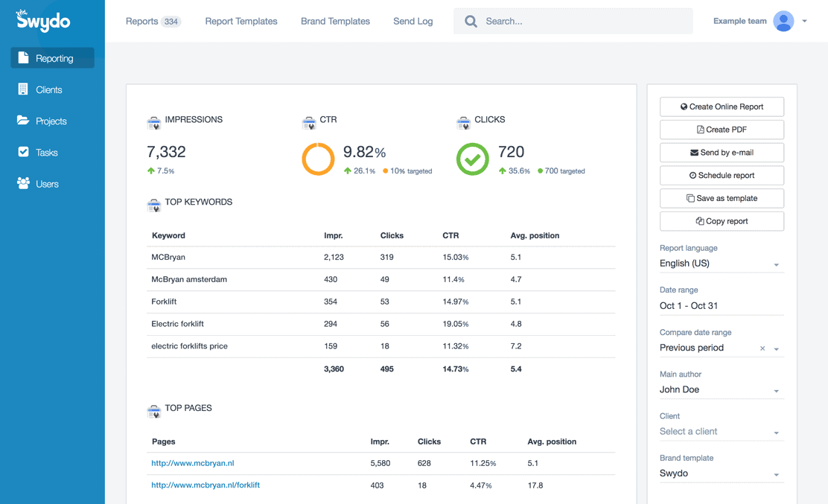
Task: Clear the Previous period comparison with the x
Action: pos(762,348)
